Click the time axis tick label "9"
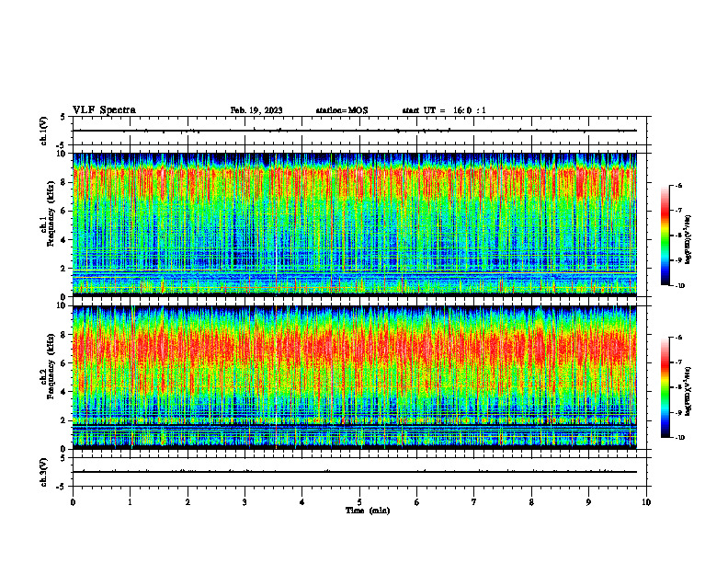The image size is (728, 563). [x=588, y=502]
